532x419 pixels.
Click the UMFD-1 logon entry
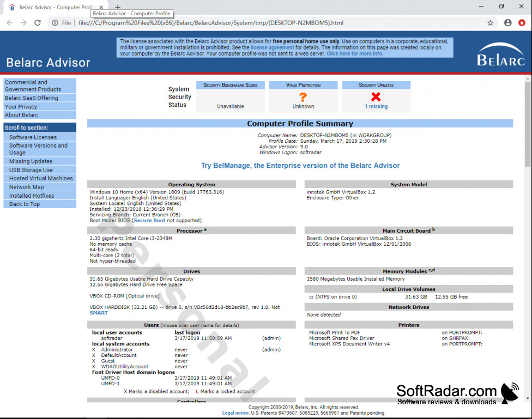click(110, 384)
